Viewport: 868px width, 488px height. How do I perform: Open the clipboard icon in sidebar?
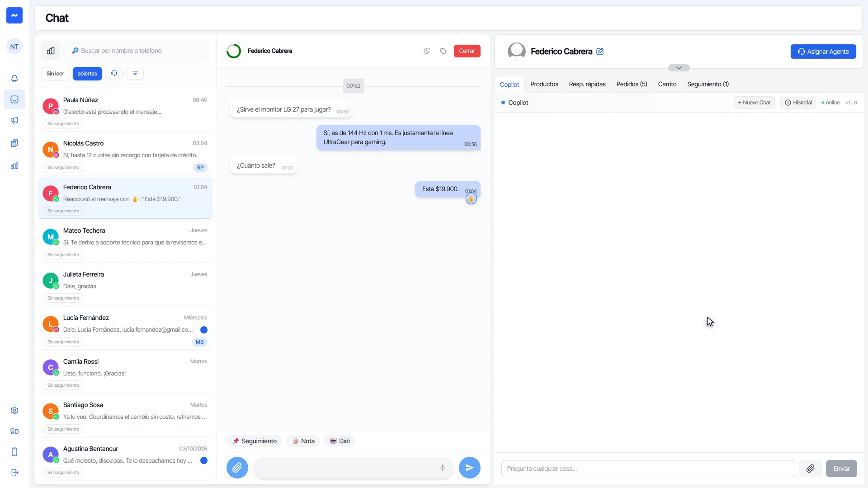click(x=14, y=143)
